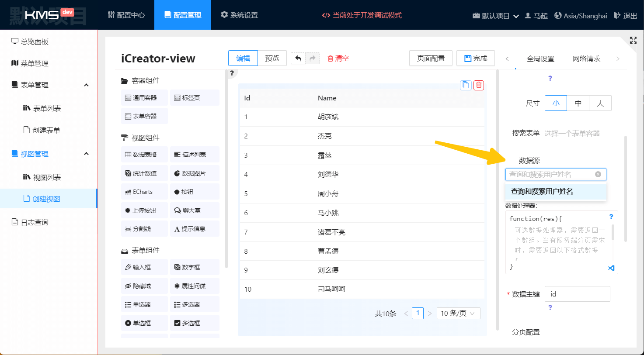The image size is (644, 355).
Task: Click the right panel vertical scrollbar
Action: tap(626, 188)
